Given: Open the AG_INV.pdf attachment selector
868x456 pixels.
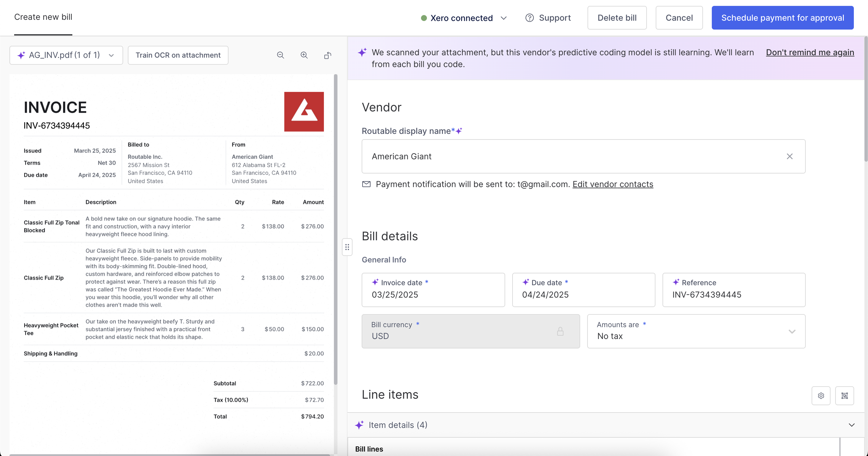Looking at the screenshot, I should (66, 55).
